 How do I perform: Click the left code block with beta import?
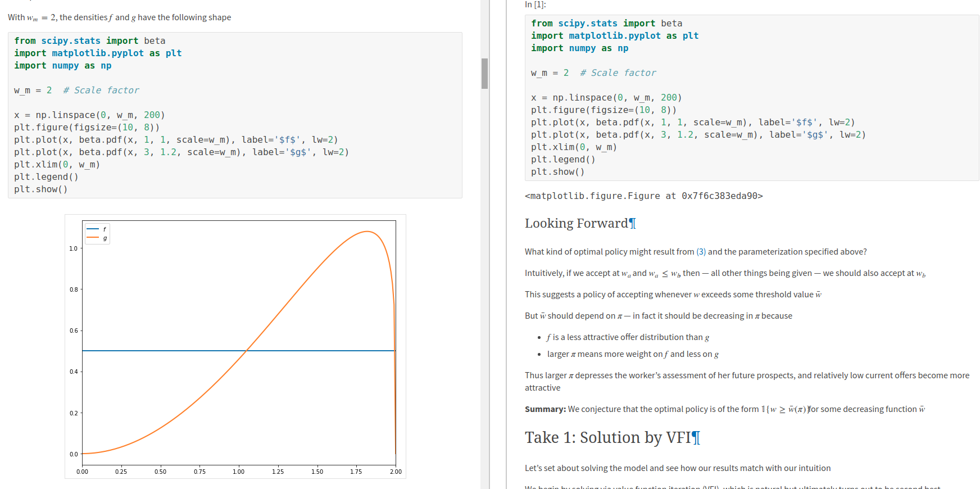[235, 115]
